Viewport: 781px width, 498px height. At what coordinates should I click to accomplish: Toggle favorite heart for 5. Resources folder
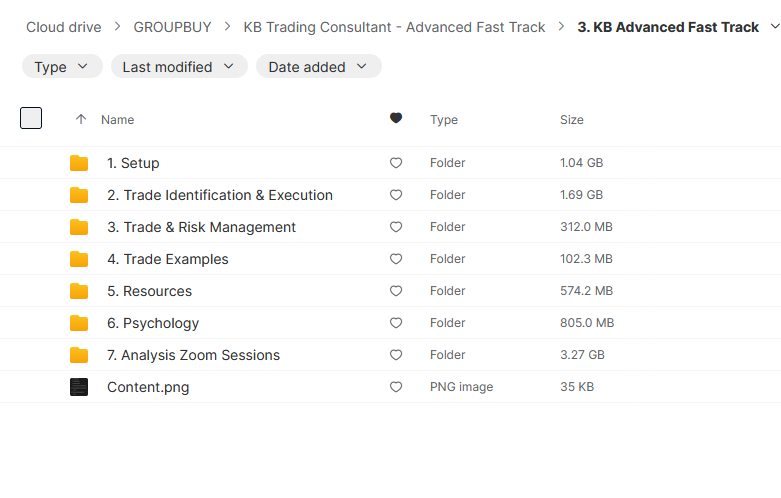click(396, 291)
